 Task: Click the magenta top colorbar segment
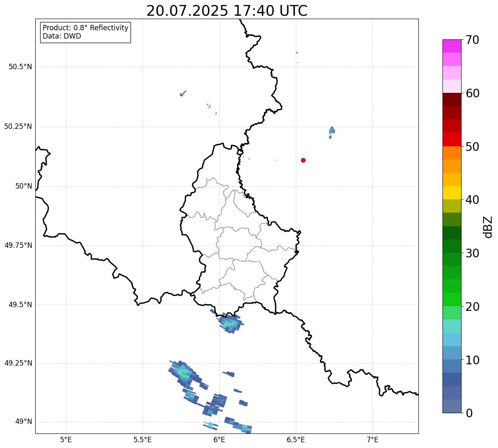click(452, 46)
